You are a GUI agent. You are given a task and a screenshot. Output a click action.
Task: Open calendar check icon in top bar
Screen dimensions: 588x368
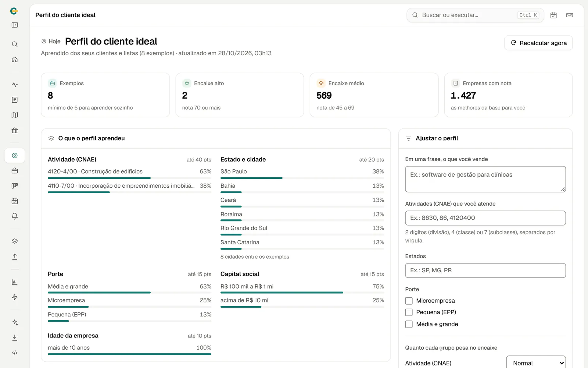click(553, 15)
